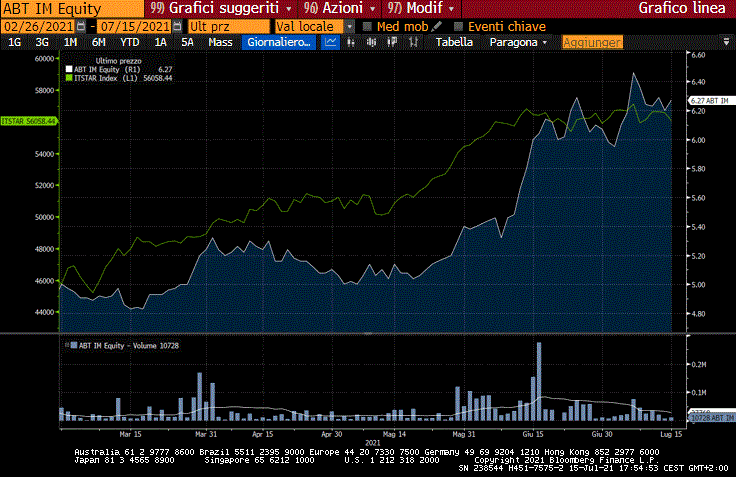
Task: Select the 1M time range
Action: pos(70,42)
